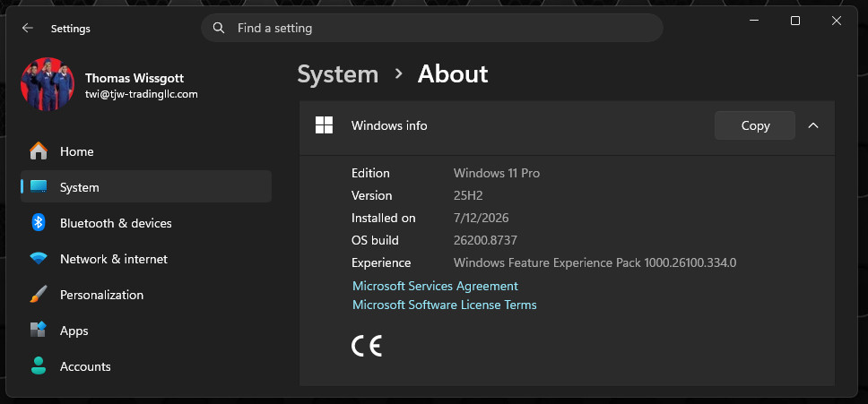Open Network & internet settings
The image size is (868, 404).
[x=146, y=259]
